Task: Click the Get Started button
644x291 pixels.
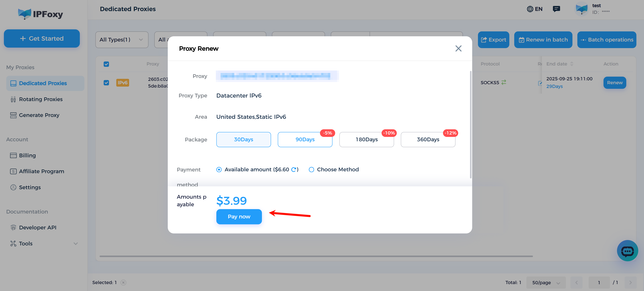Action: point(42,38)
